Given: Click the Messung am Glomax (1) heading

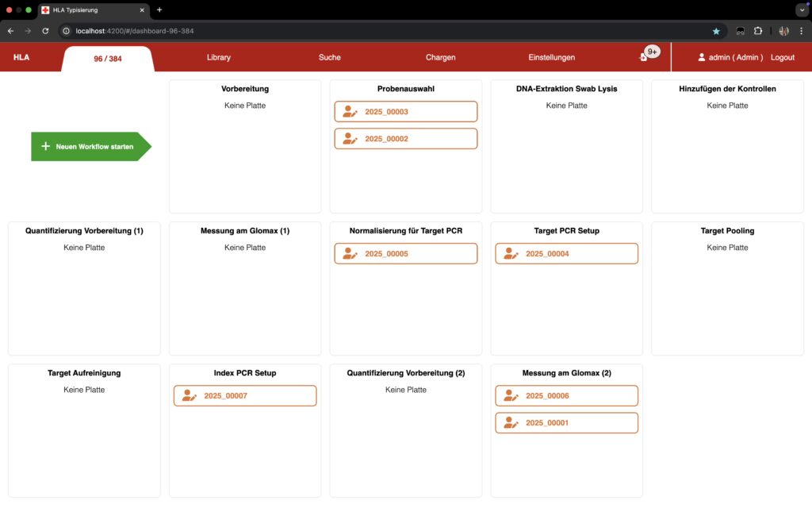Looking at the screenshot, I should (x=245, y=231).
